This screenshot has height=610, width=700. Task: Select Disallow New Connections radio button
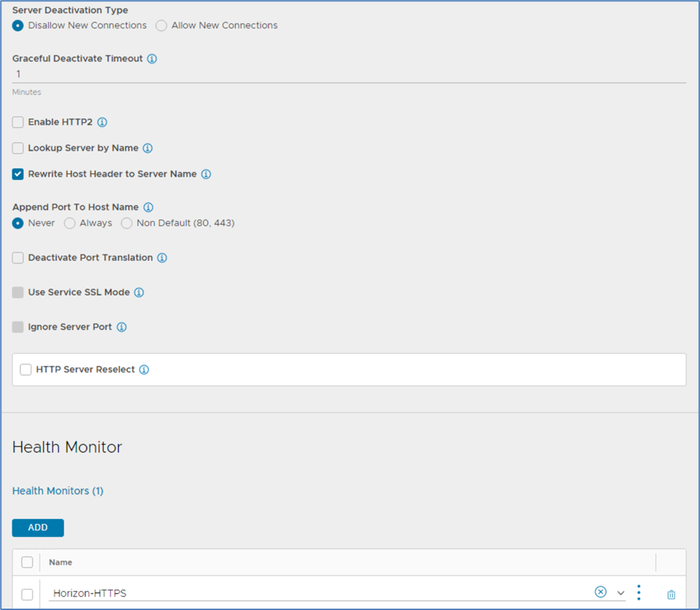pos(18,26)
